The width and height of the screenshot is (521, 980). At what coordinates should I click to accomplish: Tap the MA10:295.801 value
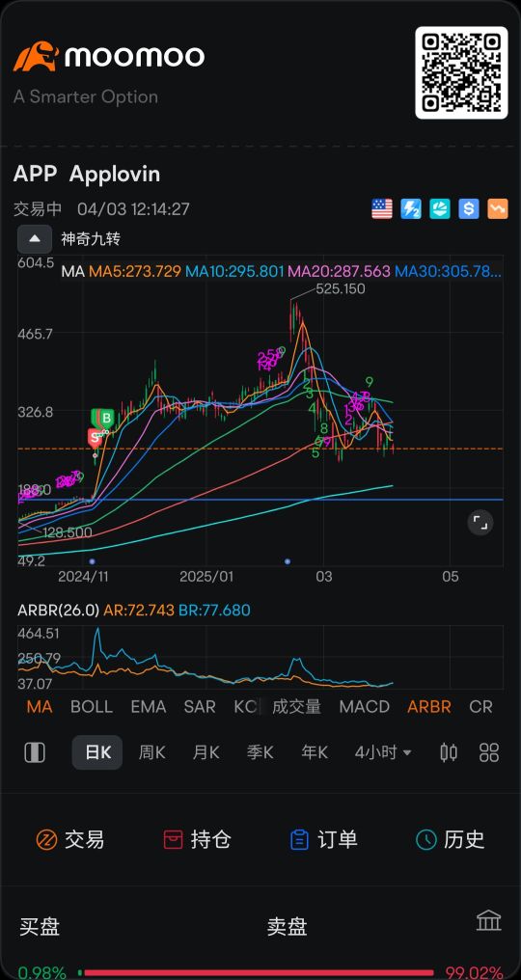pos(234,272)
